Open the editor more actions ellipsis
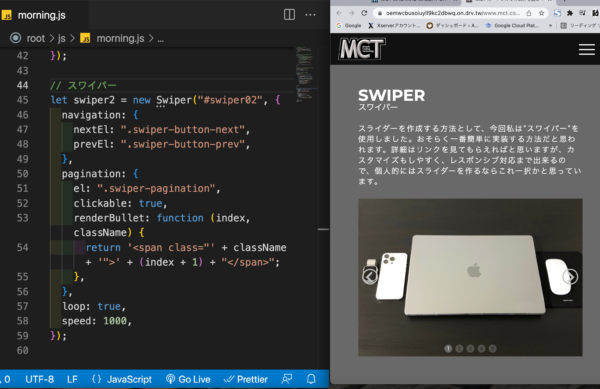The image size is (600, 389). tap(310, 15)
